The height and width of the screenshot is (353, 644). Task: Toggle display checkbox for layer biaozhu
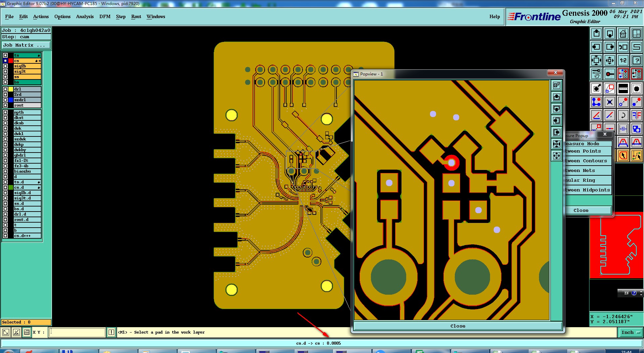[5, 171]
